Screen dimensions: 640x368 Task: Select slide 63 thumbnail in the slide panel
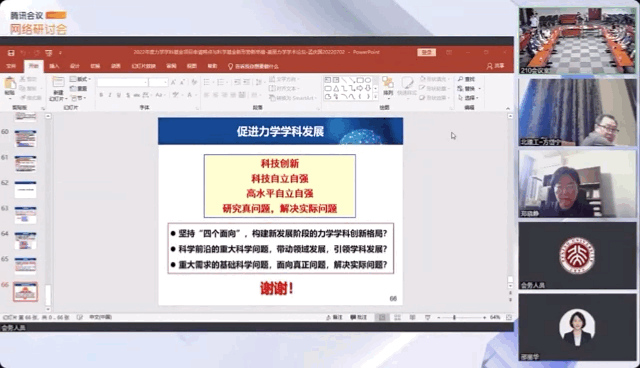tap(25, 215)
